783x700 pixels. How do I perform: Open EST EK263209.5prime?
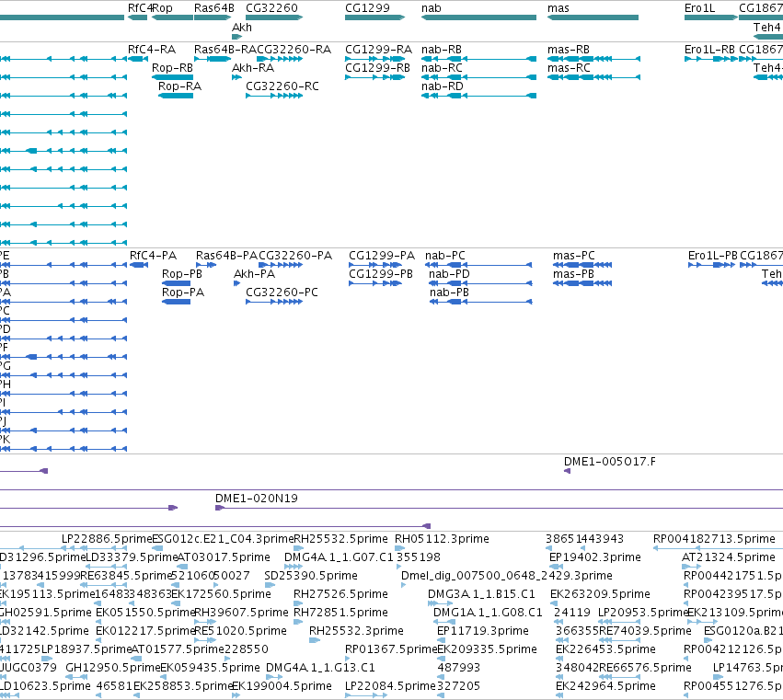[x=600, y=593]
